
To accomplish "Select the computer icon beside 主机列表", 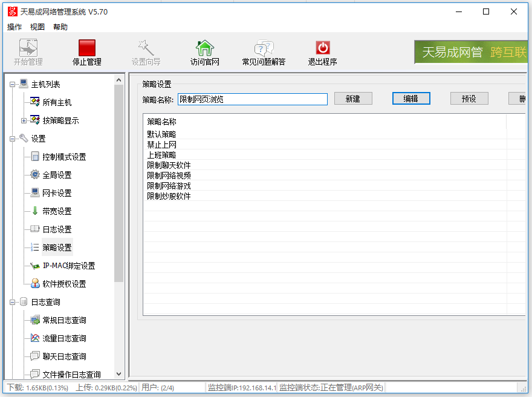I will click(24, 84).
